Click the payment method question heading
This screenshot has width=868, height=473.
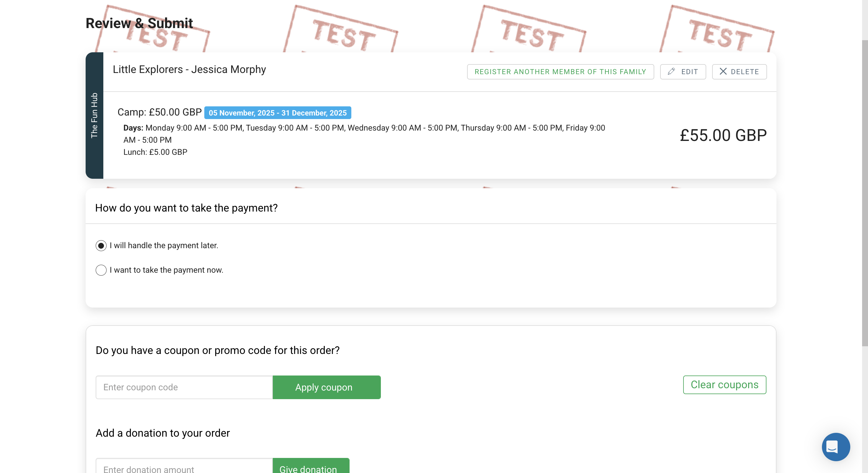coord(186,208)
